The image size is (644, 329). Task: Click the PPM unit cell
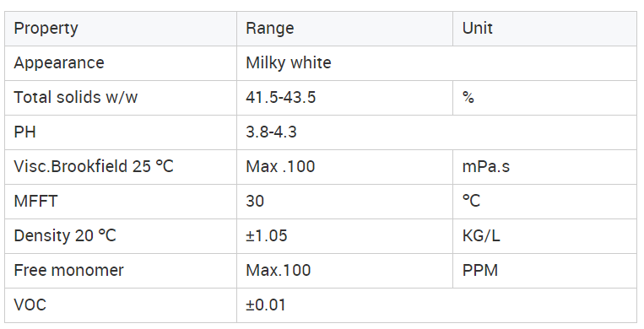[x=544, y=270]
